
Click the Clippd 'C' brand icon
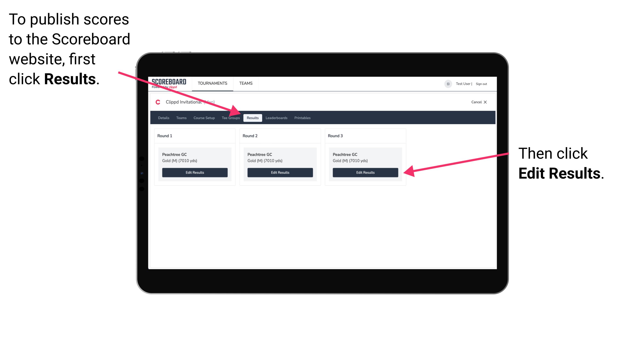tap(156, 102)
